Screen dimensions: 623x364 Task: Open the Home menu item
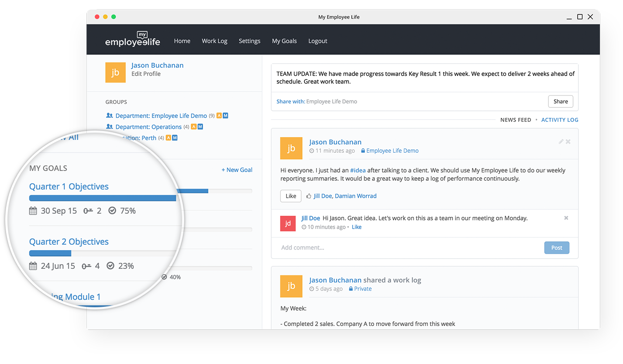[x=182, y=41]
